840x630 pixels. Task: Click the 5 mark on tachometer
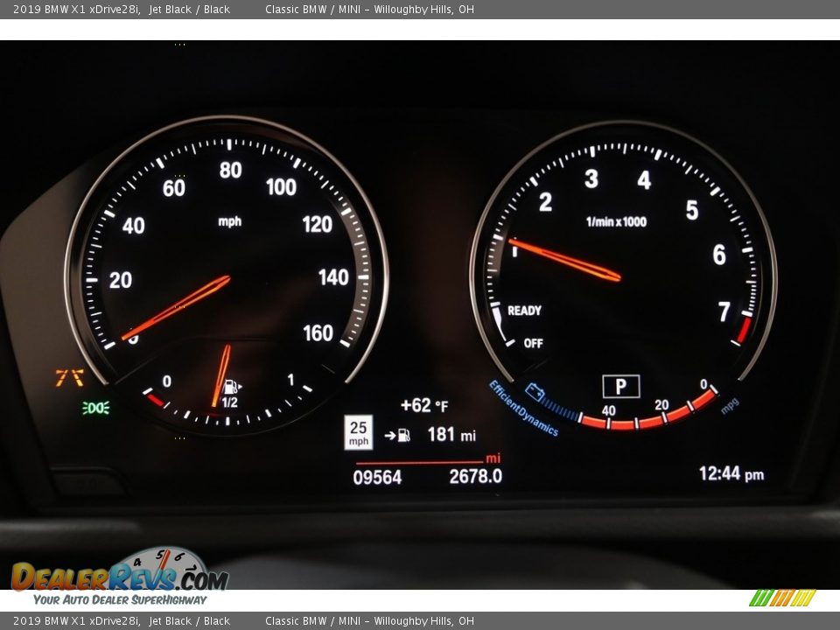692,210
